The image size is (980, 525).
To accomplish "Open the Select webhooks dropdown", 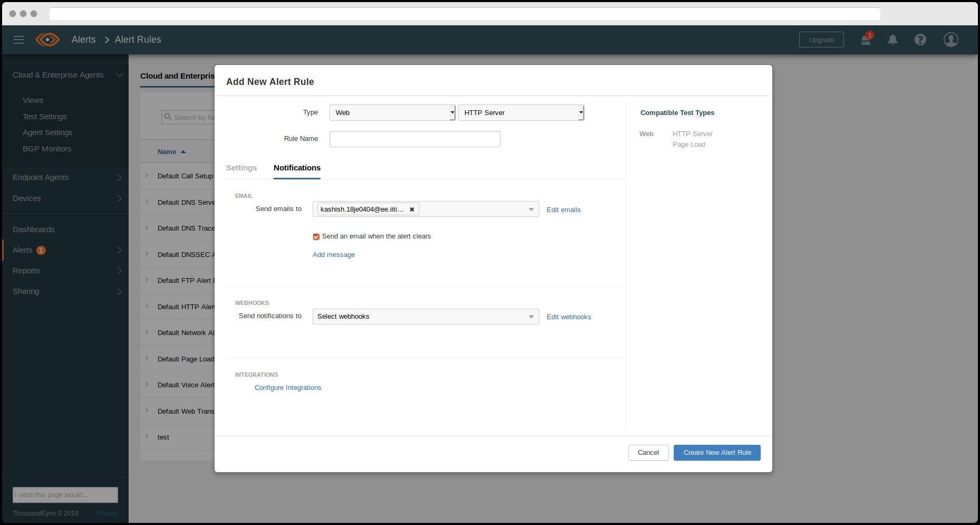I will tap(426, 317).
